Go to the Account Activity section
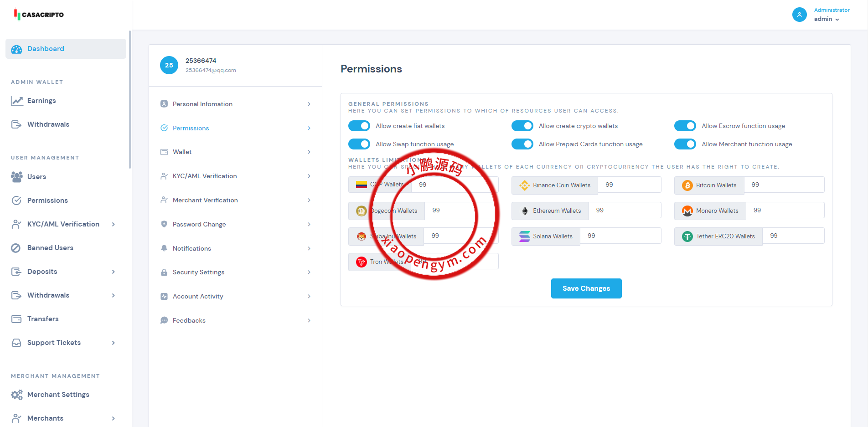This screenshot has width=868, height=427. click(235, 296)
